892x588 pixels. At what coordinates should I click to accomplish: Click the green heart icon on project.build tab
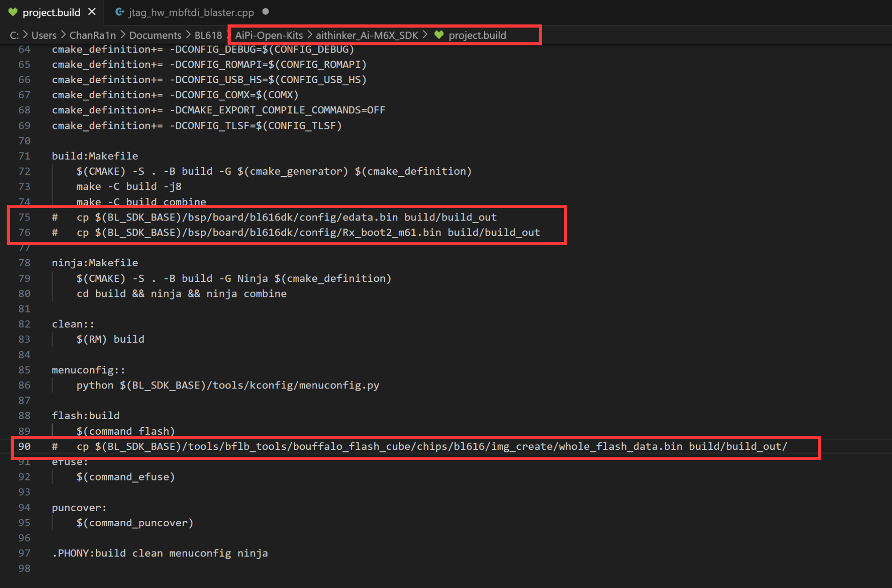(13, 12)
